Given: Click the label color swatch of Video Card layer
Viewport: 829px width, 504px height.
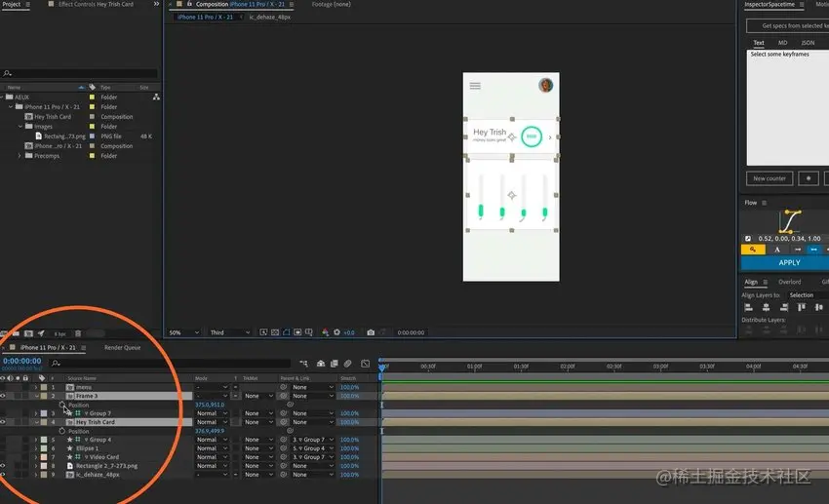Looking at the screenshot, I should pyautogui.click(x=44, y=457).
